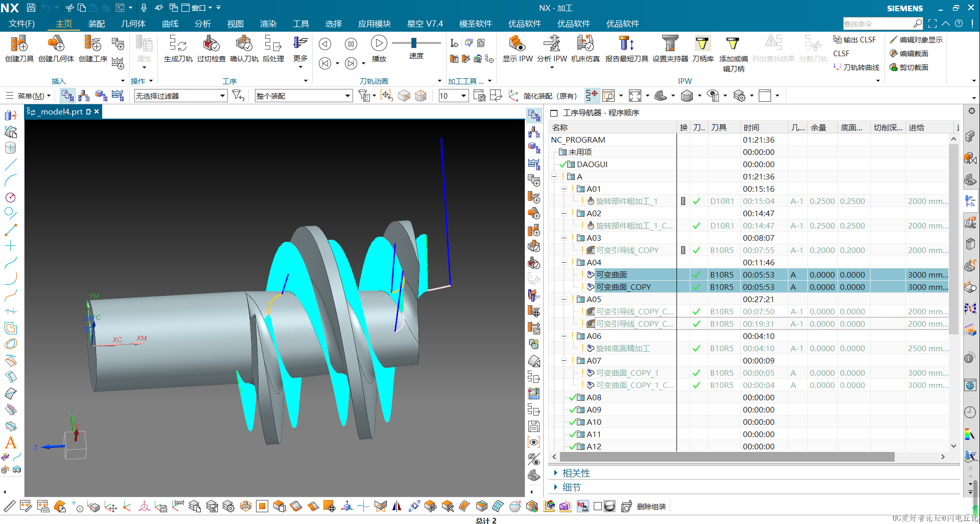Open the settings gear in right sidebar
Screen dimensions: 980x524
(971, 111)
